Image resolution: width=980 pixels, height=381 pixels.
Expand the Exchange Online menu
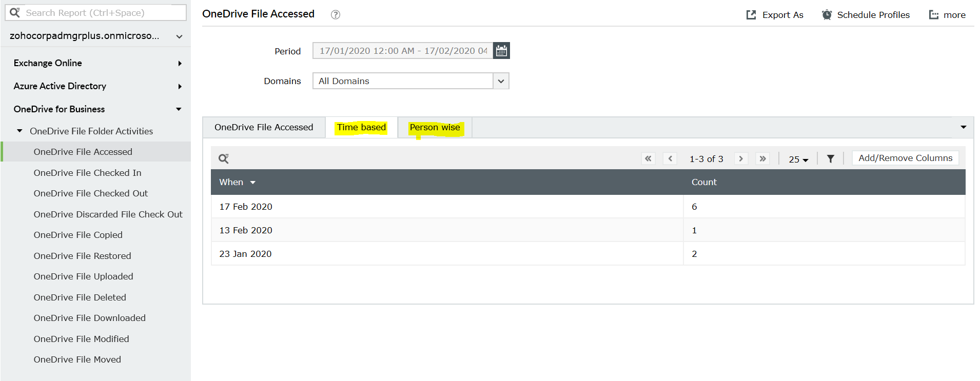click(180, 64)
